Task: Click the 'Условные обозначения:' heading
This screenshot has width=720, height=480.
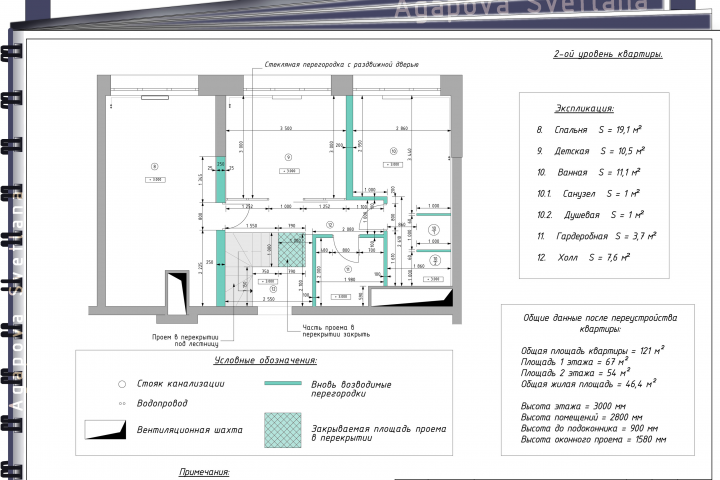Action: 265,360
